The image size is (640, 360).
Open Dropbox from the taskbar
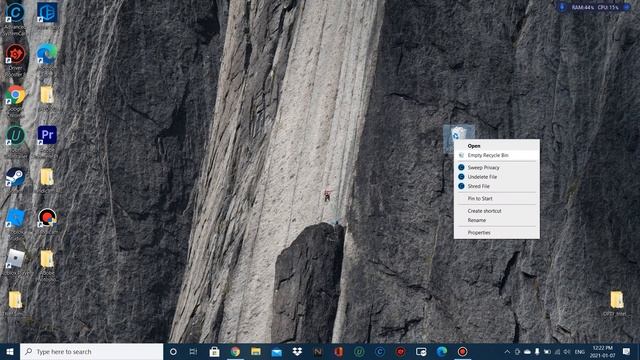pos(297,351)
